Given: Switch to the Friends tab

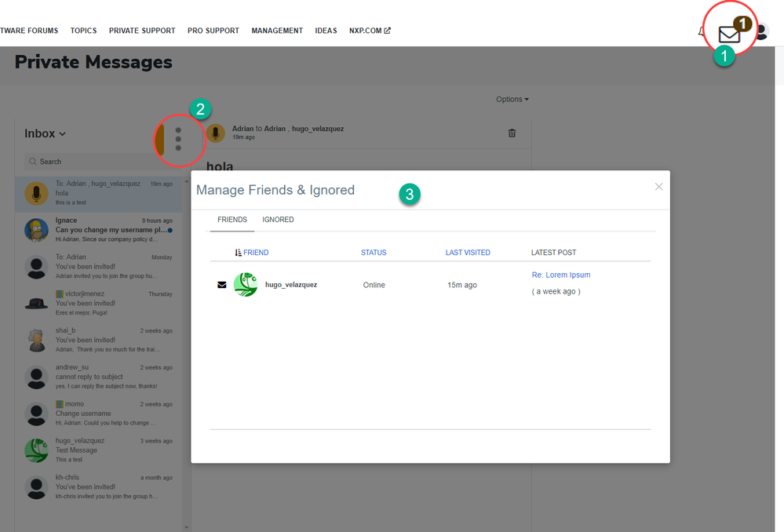Looking at the screenshot, I should (232, 220).
